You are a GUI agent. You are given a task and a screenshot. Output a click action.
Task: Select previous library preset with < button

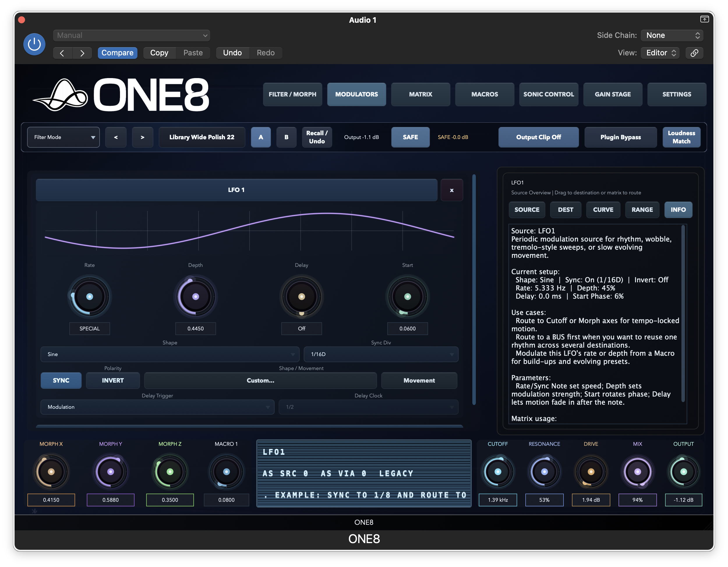tap(116, 137)
